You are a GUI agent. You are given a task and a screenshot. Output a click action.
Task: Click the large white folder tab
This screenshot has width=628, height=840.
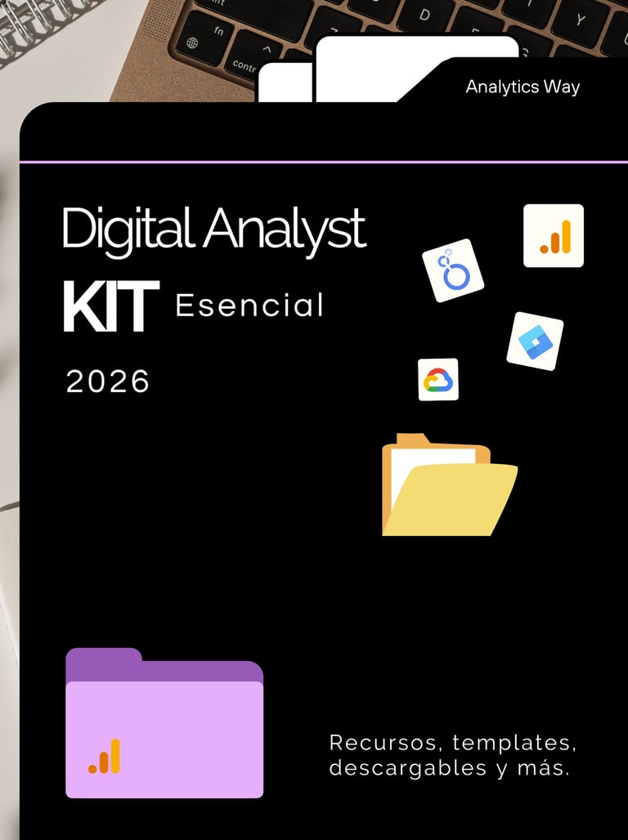tap(417, 69)
